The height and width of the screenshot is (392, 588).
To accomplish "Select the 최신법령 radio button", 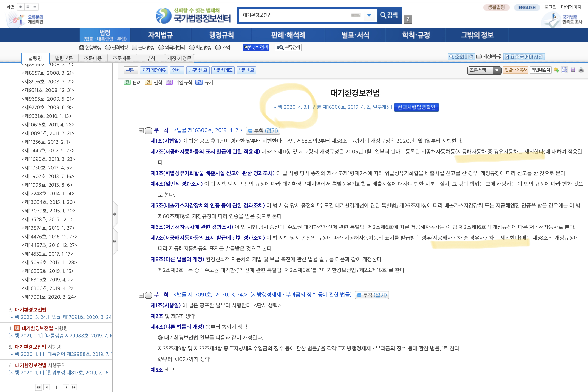I will point(192,48).
